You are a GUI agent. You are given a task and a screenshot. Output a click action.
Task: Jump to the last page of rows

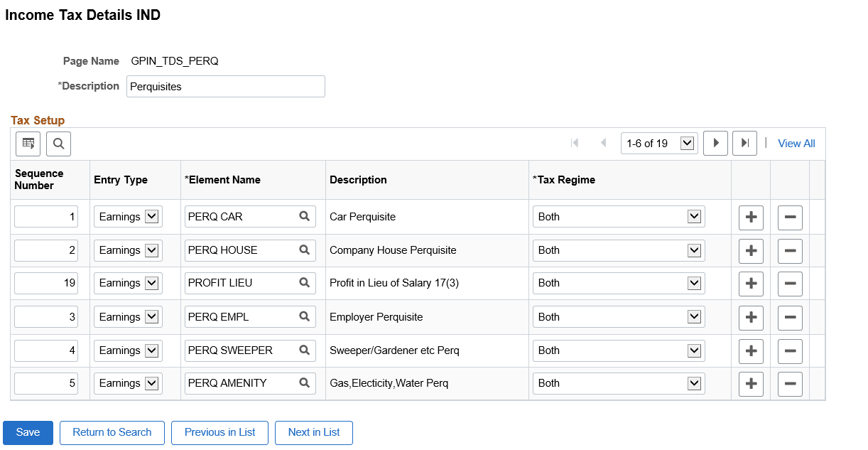[x=744, y=143]
